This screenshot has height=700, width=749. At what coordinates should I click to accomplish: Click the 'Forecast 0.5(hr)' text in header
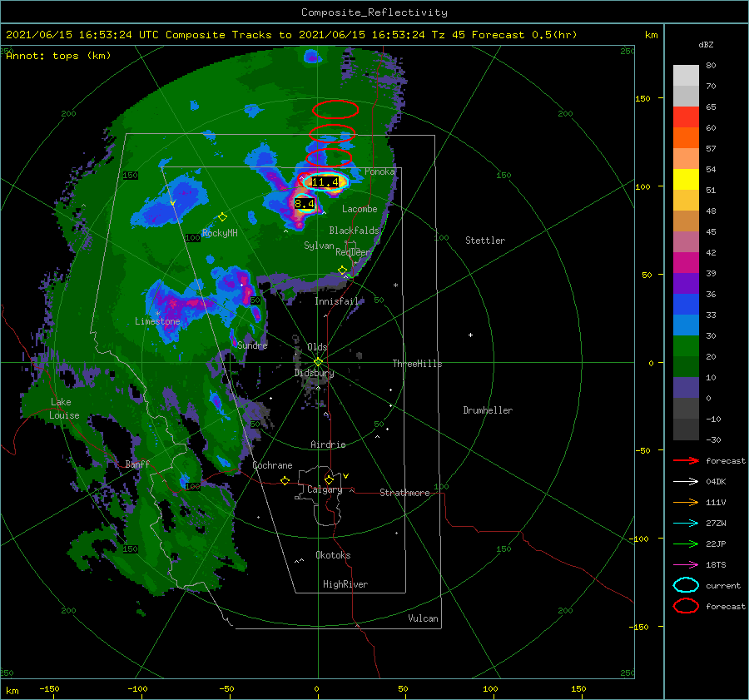tap(524, 35)
